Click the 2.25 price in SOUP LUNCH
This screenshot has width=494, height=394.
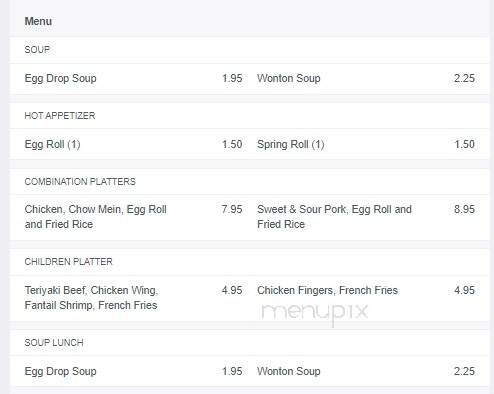coord(464,371)
